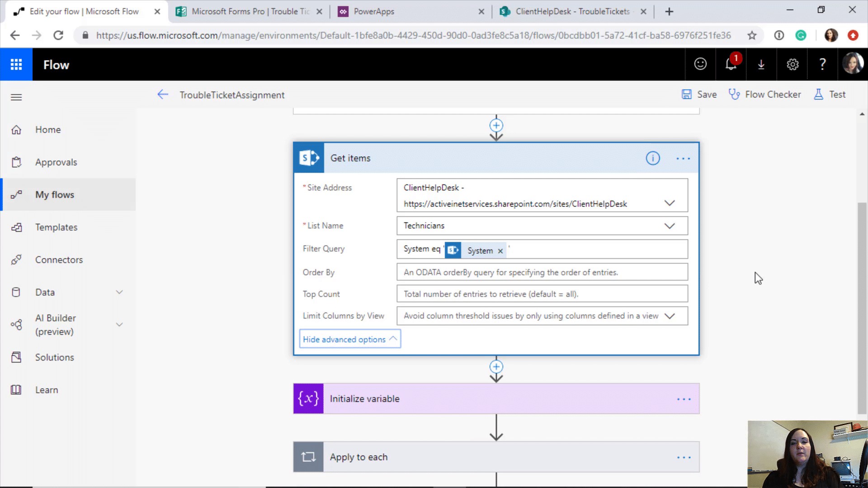
Task: Expand the Apply to each action
Action: pyautogui.click(x=497, y=457)
